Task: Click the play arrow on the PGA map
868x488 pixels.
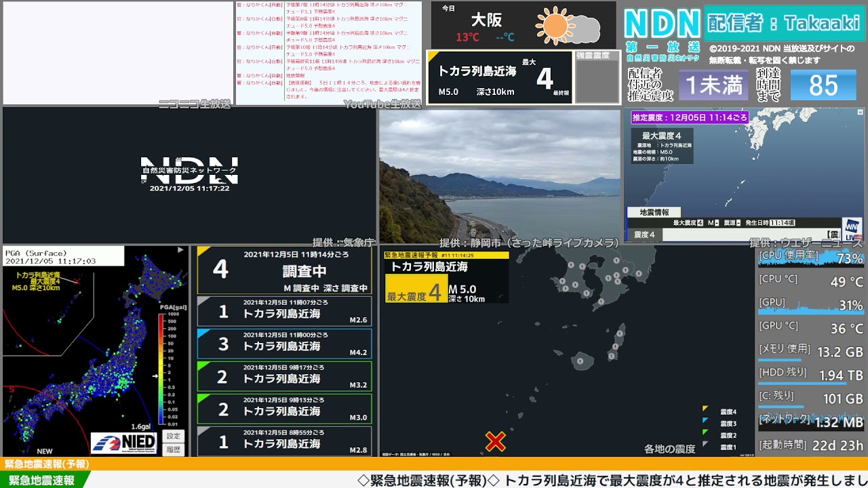Action: coord(180,250)
